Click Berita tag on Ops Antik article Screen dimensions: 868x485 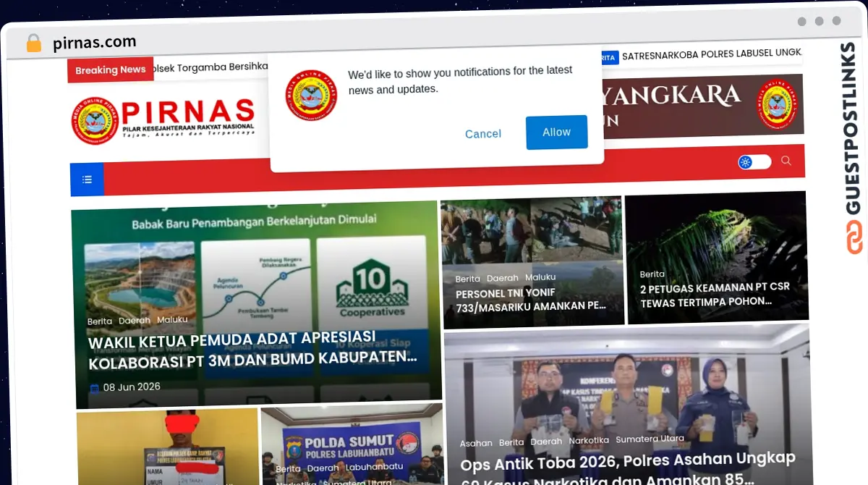tap(511, 442)
